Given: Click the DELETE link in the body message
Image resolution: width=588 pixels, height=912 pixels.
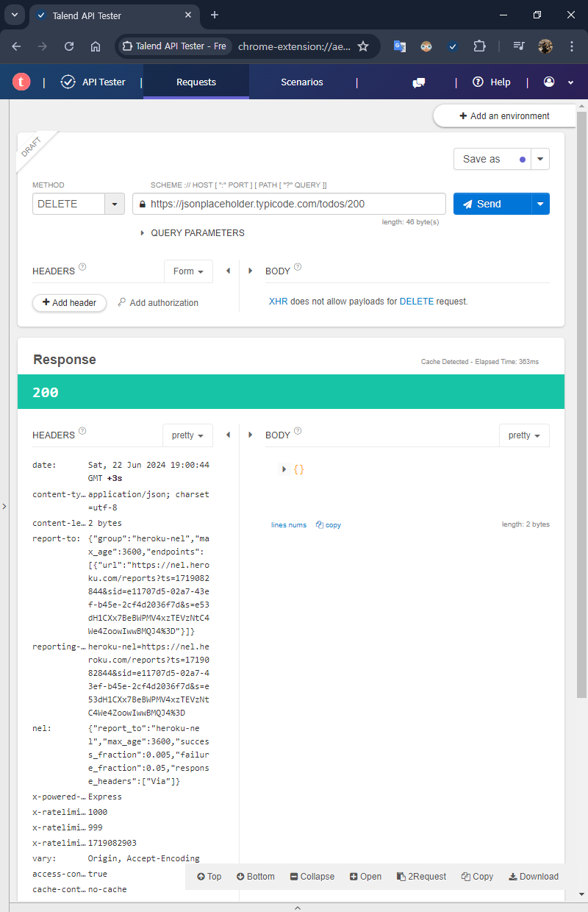Looking at the screenshot, I should [417, 302].
